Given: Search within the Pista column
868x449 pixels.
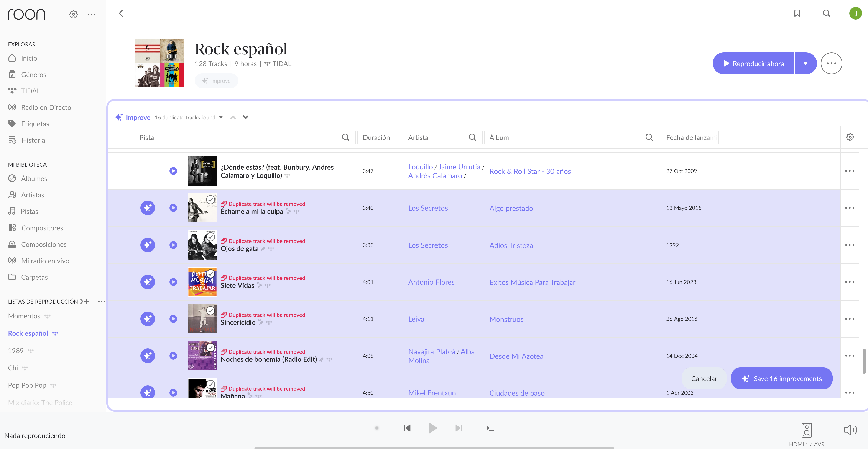Looking at the screenshot, I should [x=345, y=137].
